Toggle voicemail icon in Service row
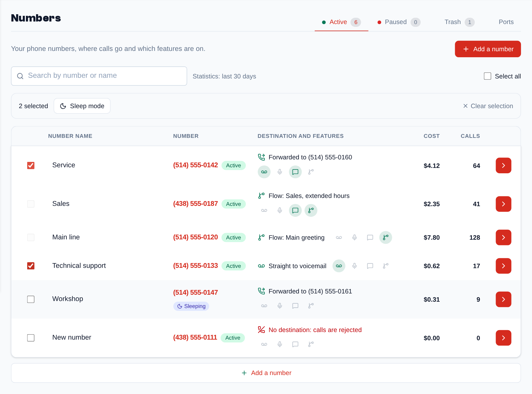Viewport: 532px width, 394px height. click(264, 172)
